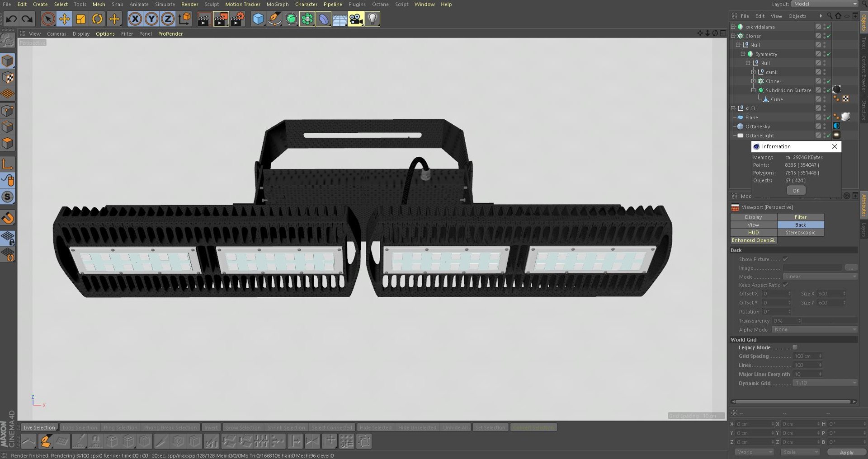868x459 pixels.
Task: Switch to the Filter tab in attributes
Action: (x=801, y=217)
